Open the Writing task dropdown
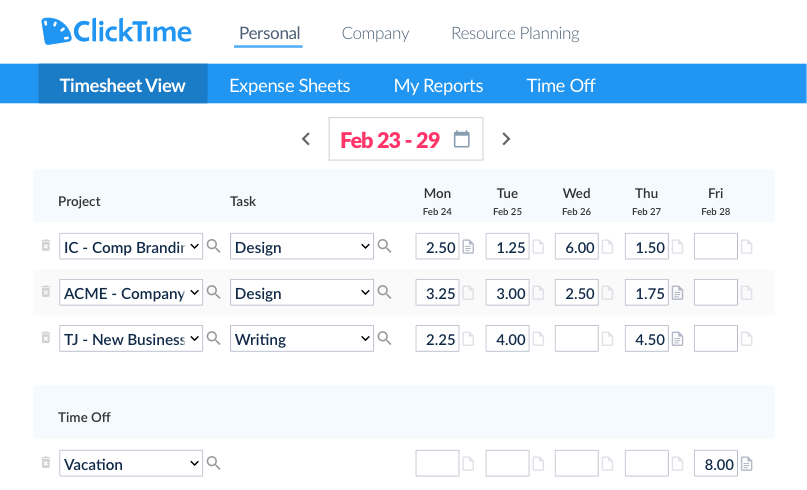Image resolution: width=807 pixels, height=490 pixels. click(x=365, y=339)
